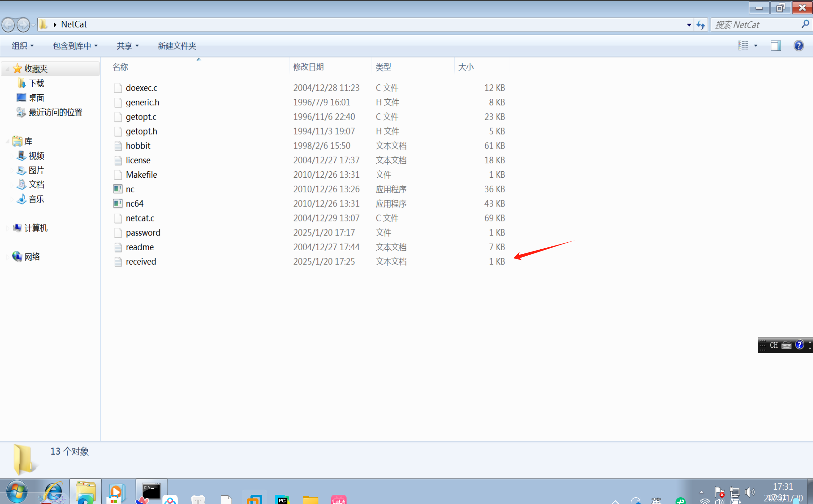
Task: Click the 新建文件夹 button
Action: (x=177, y=46)
